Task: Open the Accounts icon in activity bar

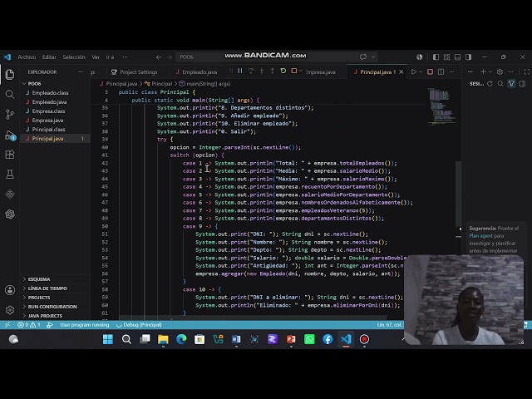Action: point(10,290)
